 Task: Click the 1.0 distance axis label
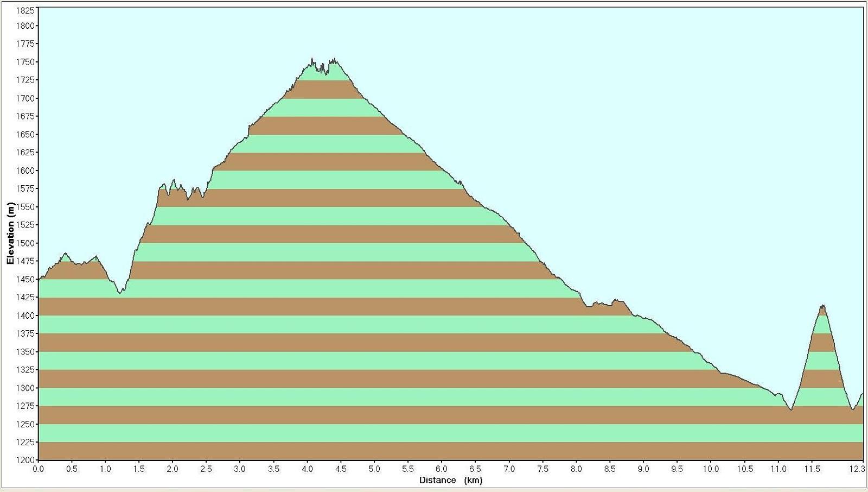[105, 469]
